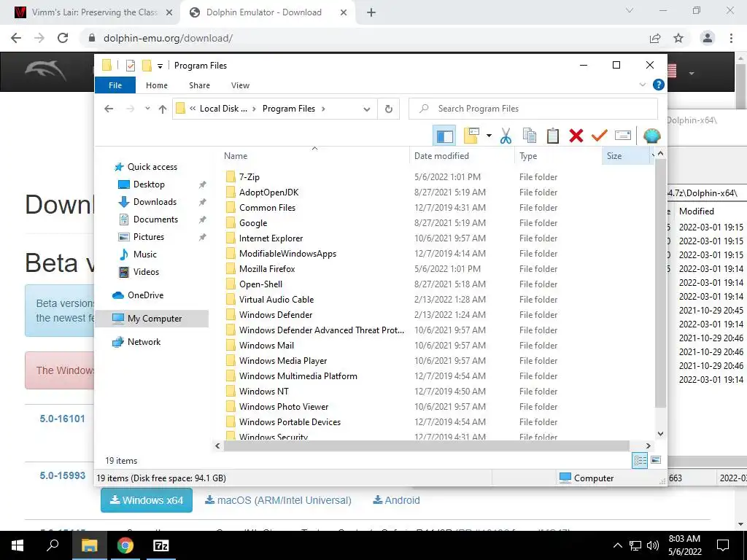Go back in Explorer navigation

pyautogui.click(x=109, y=109)
